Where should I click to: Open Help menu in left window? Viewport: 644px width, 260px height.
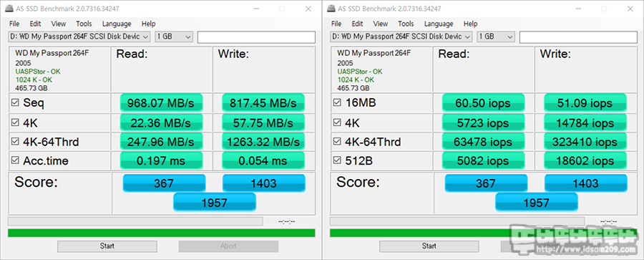click(148, 24)
